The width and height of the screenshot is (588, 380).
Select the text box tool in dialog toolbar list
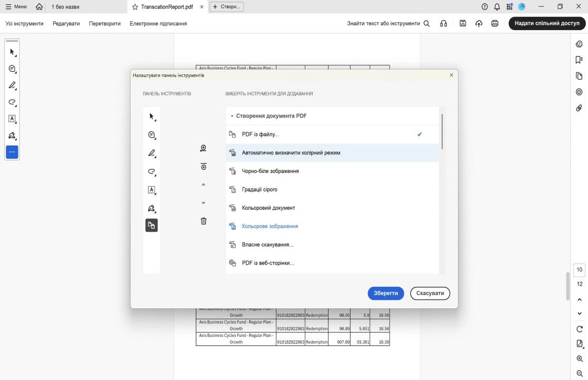coord(152,190)
